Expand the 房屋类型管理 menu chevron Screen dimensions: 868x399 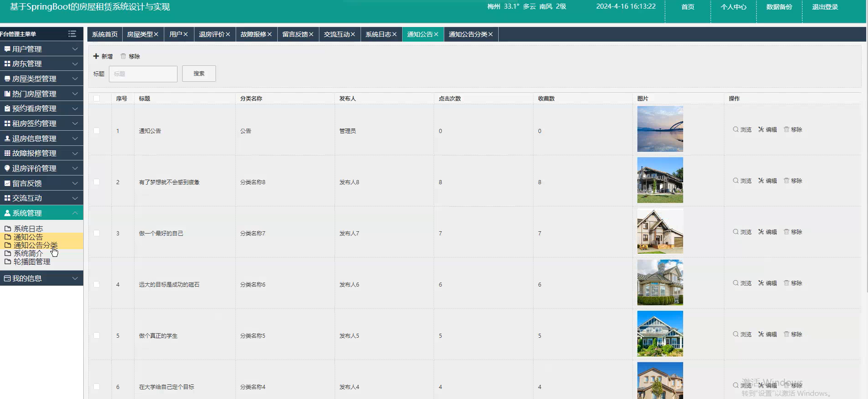click(75, 79)
